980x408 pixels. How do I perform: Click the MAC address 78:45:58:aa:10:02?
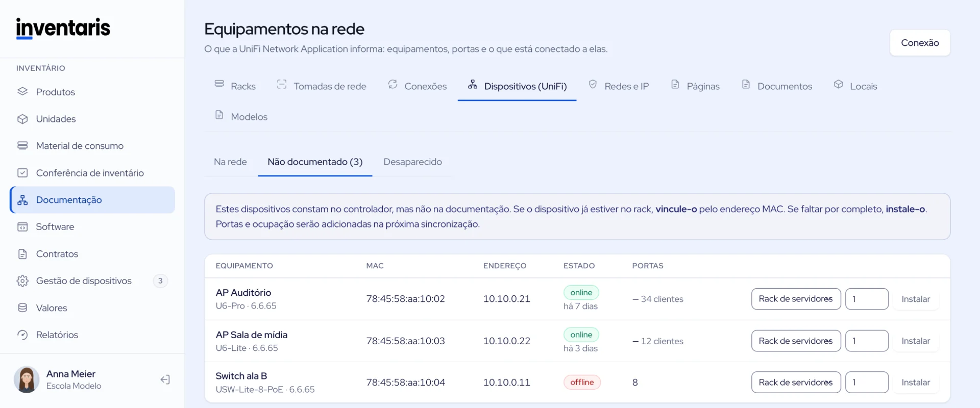405,299
